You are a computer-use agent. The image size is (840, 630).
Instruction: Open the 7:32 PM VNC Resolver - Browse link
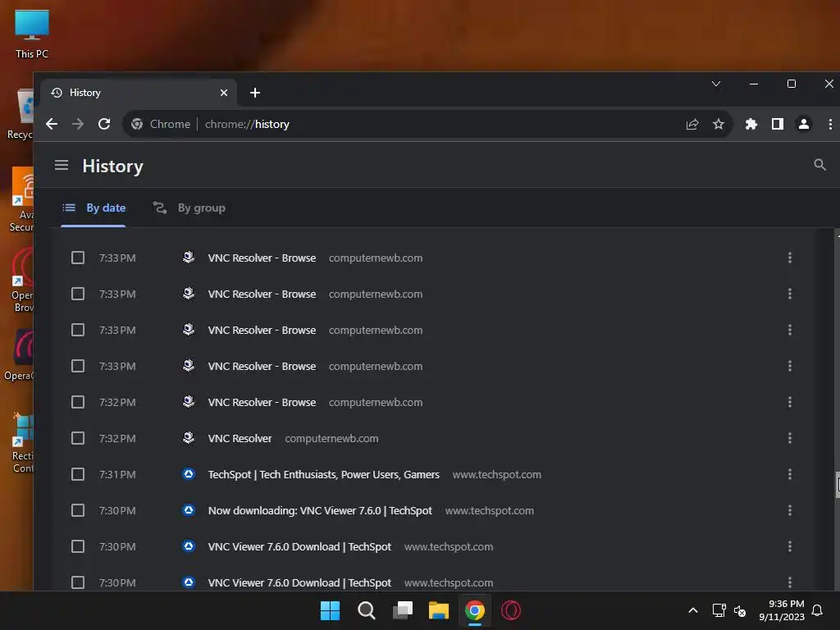tap(262, 402)
